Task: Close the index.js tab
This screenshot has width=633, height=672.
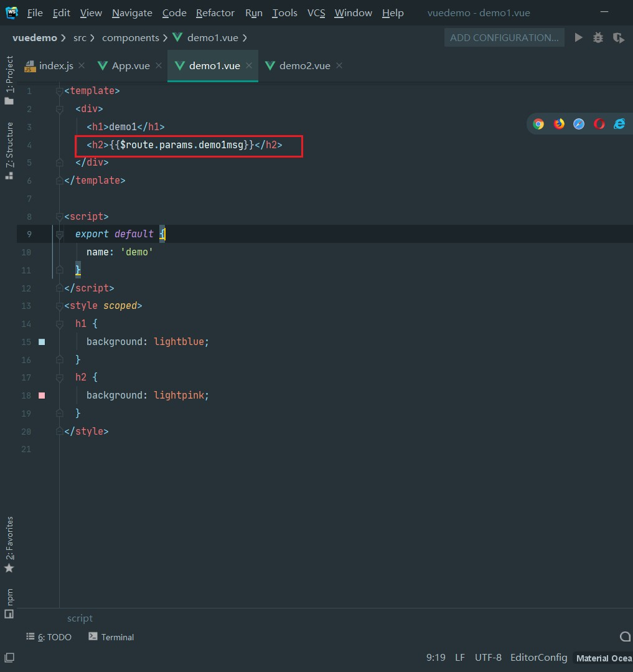Action: coord(82,65)
